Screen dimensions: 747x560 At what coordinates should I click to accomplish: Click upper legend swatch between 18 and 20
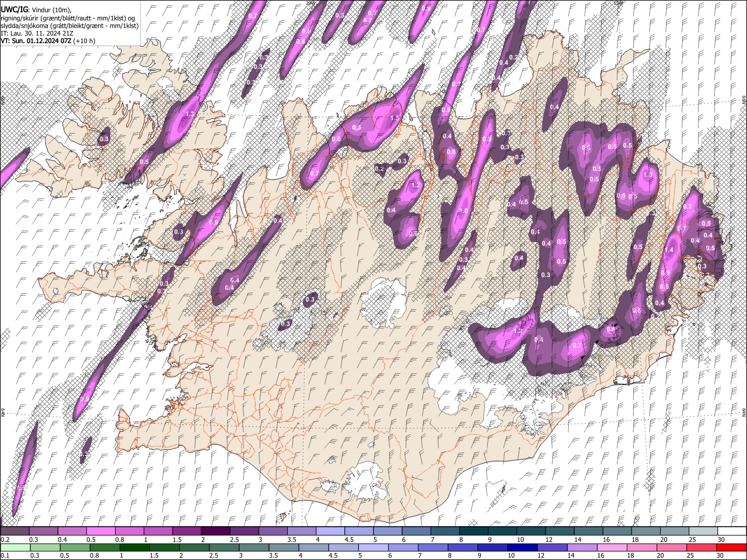(x=645, y=531)
